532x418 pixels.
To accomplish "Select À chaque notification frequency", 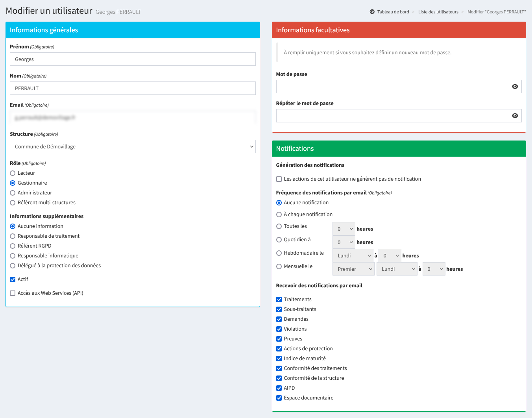I will (279, 215).
